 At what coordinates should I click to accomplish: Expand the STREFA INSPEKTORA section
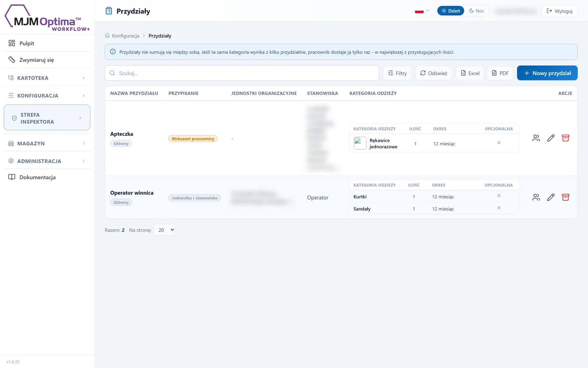click(x=47, y=118)
